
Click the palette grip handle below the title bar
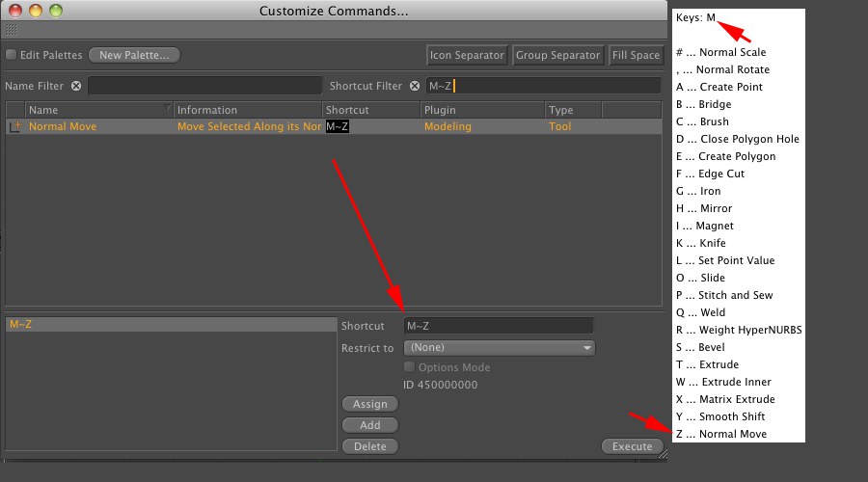12,30
